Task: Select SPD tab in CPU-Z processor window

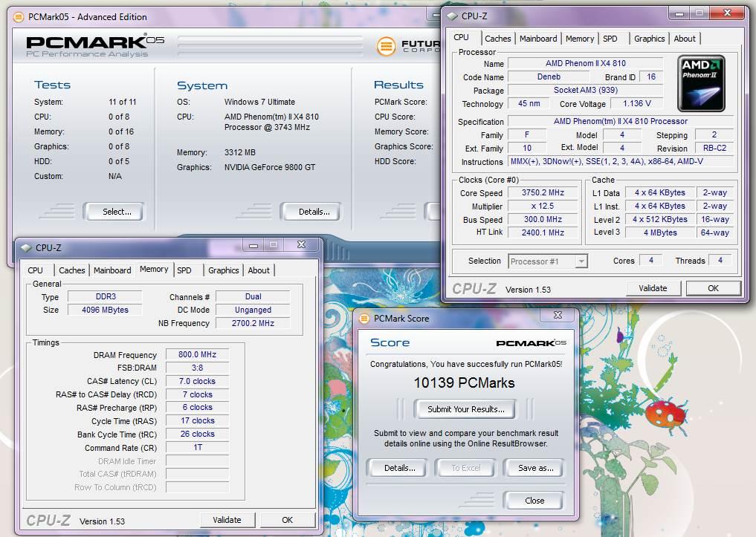Action: coord(610,39)
